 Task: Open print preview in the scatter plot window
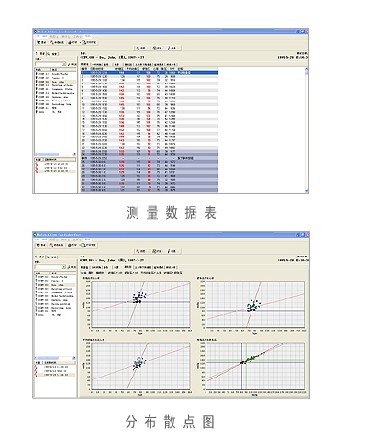(x=89, y=245)
